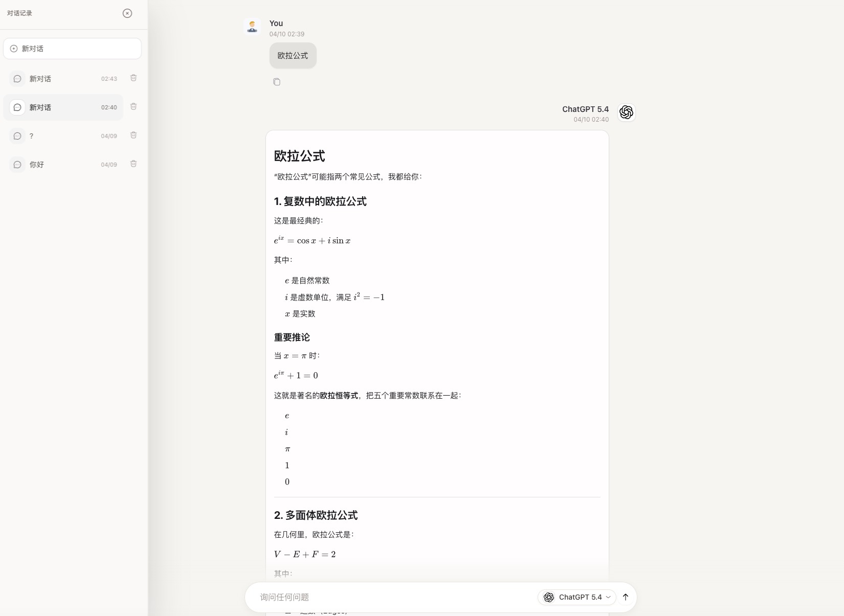The image size is (844, 616).
Task: Open the 你好 conversation
Action: click(63, 165)
